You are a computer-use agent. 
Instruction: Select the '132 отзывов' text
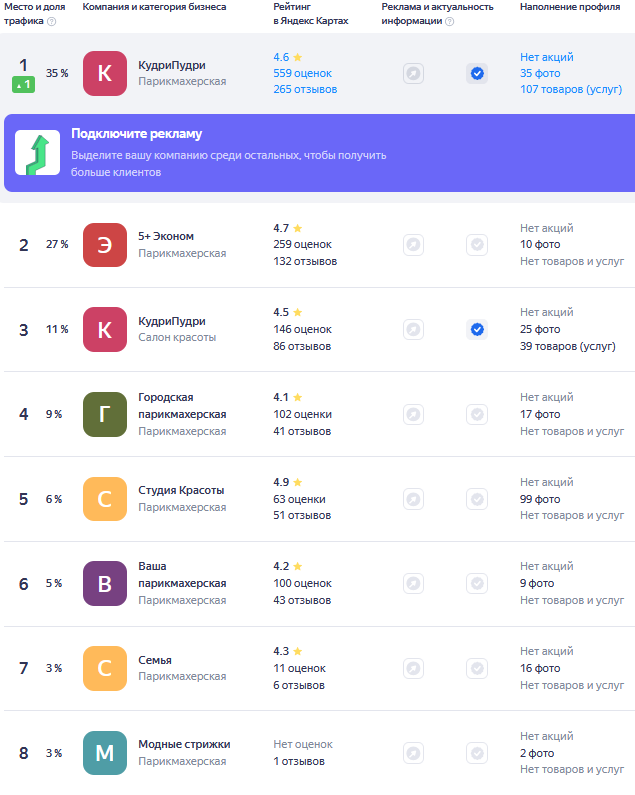(x=305, y=261)
